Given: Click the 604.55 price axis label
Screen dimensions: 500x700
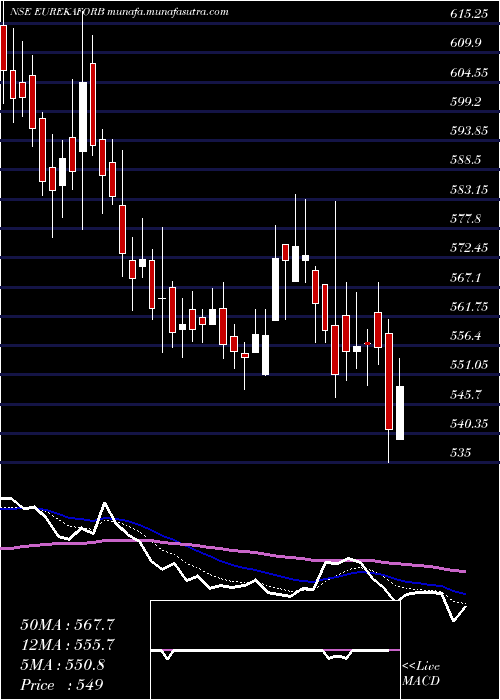Looking at the screenshot, I should point(469,73).
